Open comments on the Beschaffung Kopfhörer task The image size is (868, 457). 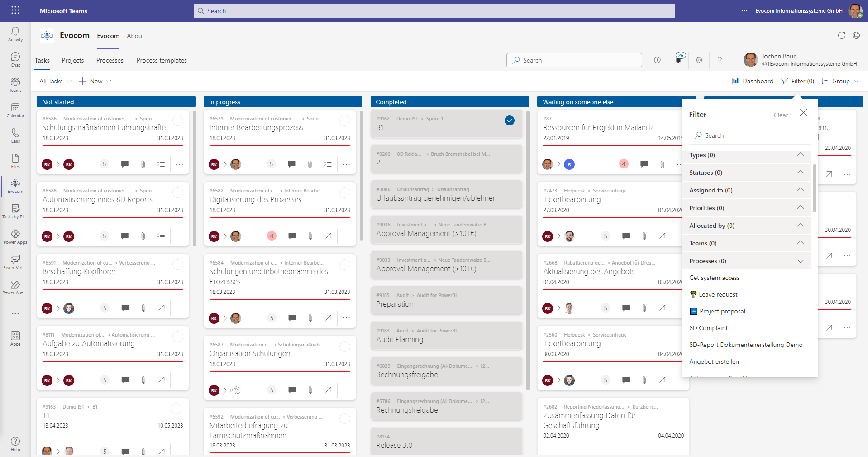125,308
